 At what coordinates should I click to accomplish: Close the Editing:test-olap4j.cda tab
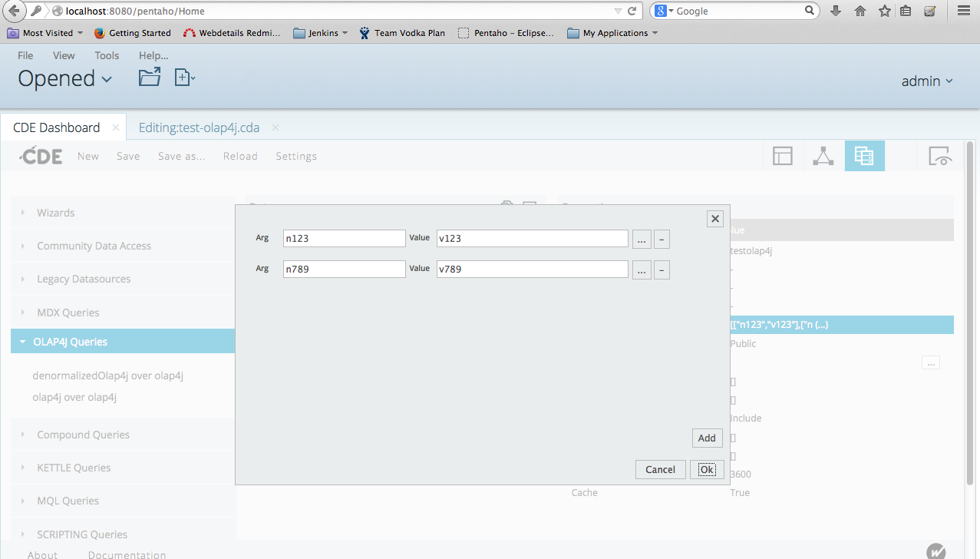pyautogui.click(x=276, y=127)
